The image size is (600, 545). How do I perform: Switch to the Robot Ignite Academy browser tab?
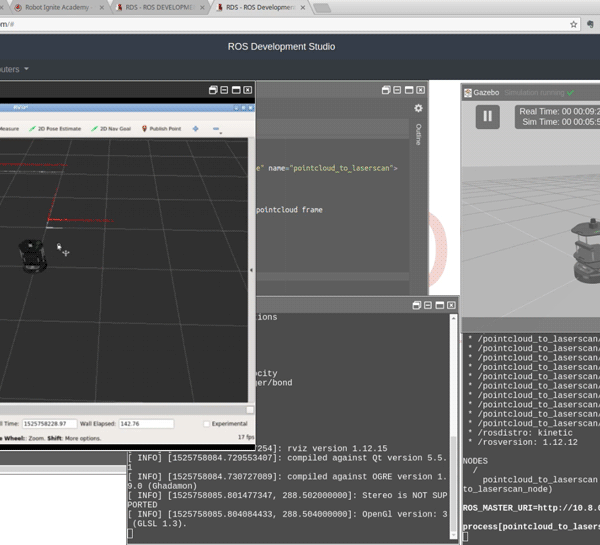[57, 7]
